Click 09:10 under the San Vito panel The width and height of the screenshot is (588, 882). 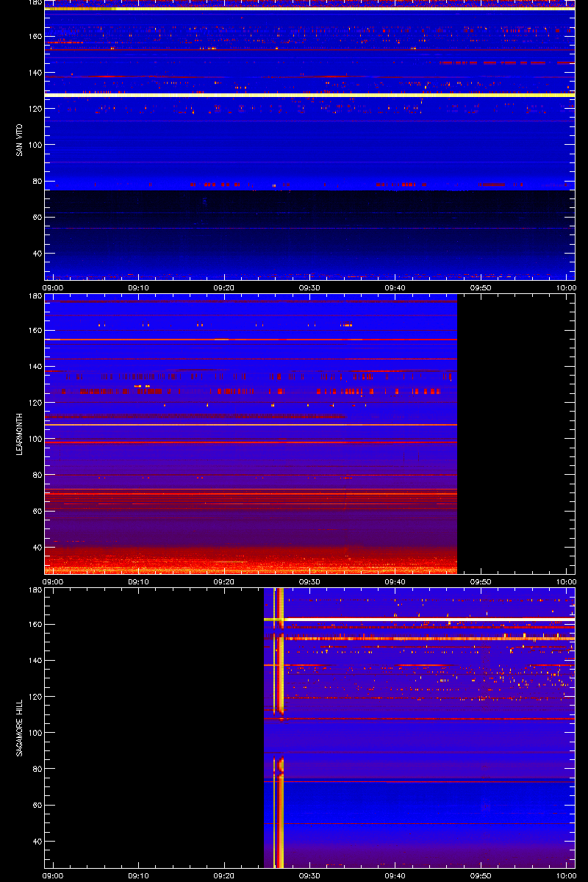point(139,288)
